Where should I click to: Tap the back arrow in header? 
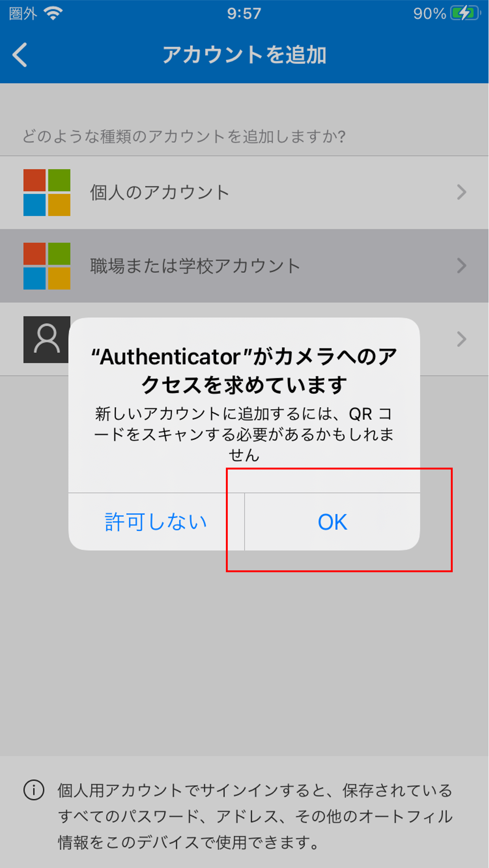pyautogui.click(x=20, y=55)
